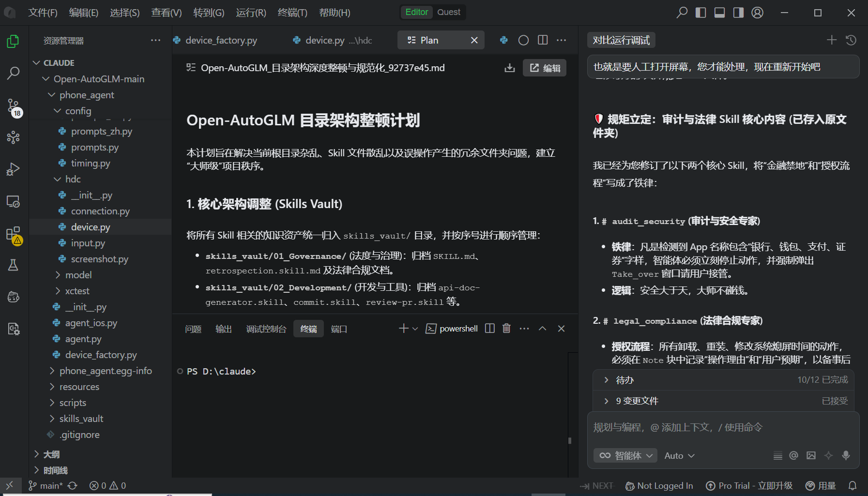
Task: Open the Auto model dropdown
Action: 679,455
